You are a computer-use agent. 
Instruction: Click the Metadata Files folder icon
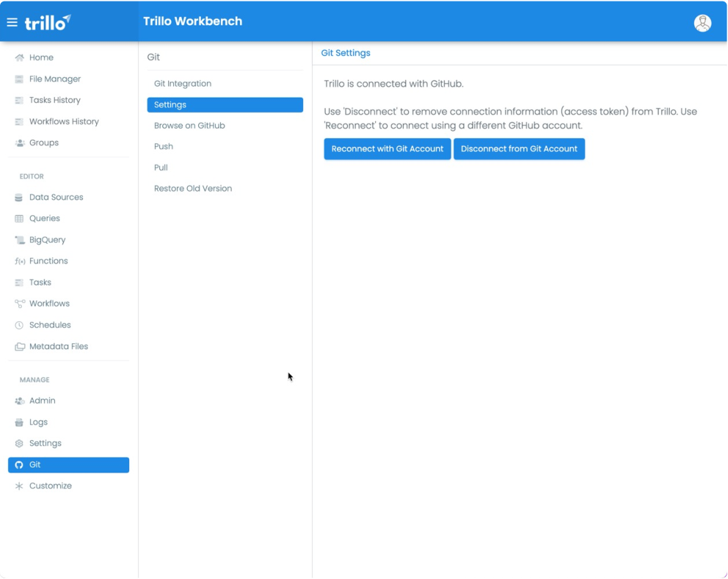click(x=20, y=346)
